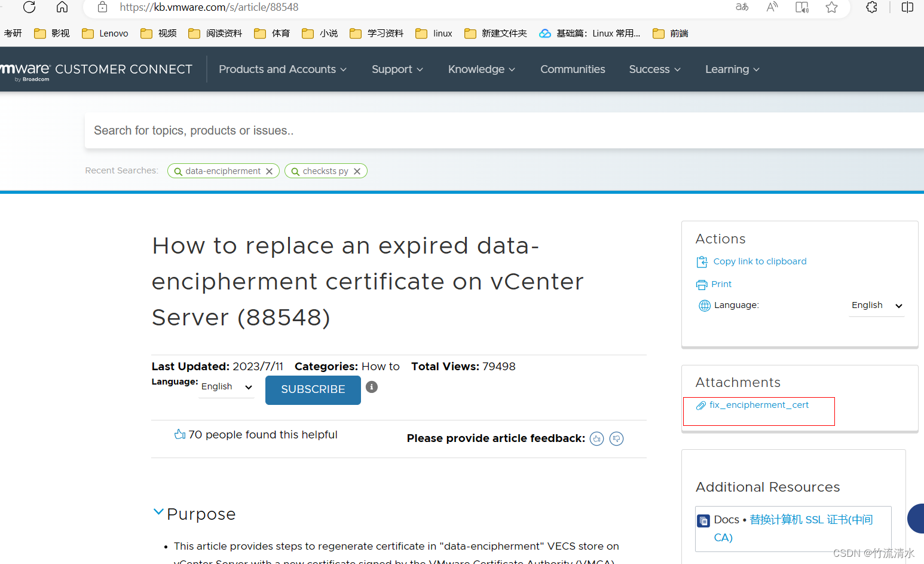Viewport: 924px width, 564px height.
Task: Open the 学习资料 bookmark folder
Action: 377,33
